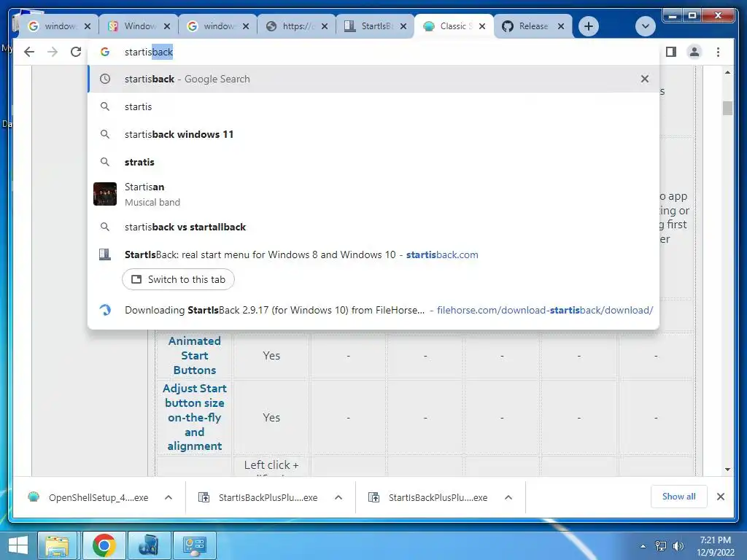This screenshot has width=747, height=560.
Task: Click Chrome icon in taskbar
Action: [104, 545]
